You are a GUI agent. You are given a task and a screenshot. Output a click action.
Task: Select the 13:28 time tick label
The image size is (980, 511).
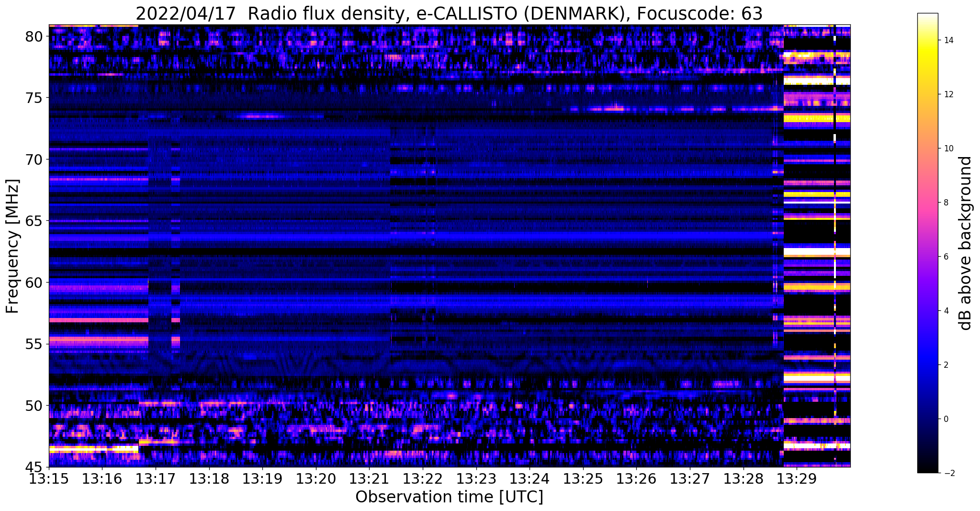coord(743,479)
